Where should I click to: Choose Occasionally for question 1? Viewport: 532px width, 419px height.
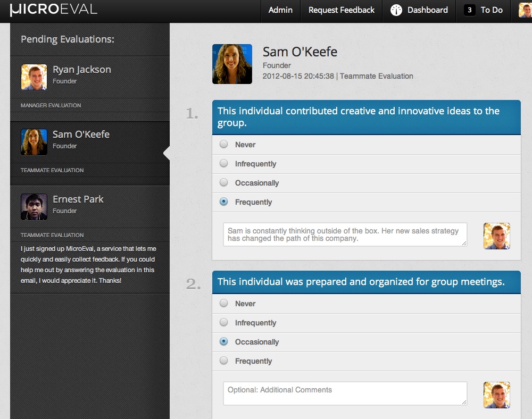coord(224,182)
